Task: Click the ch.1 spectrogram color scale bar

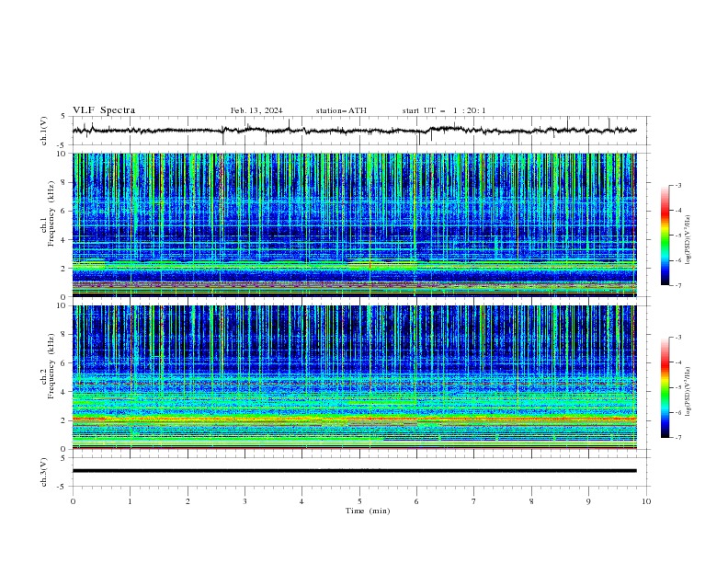Action: click(x=665, y=236)
